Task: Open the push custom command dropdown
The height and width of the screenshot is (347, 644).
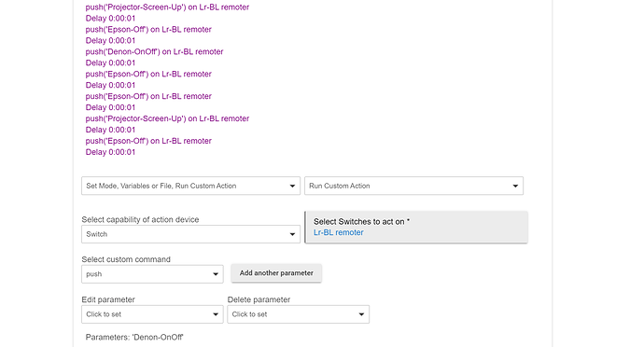Action: [152, 274]
